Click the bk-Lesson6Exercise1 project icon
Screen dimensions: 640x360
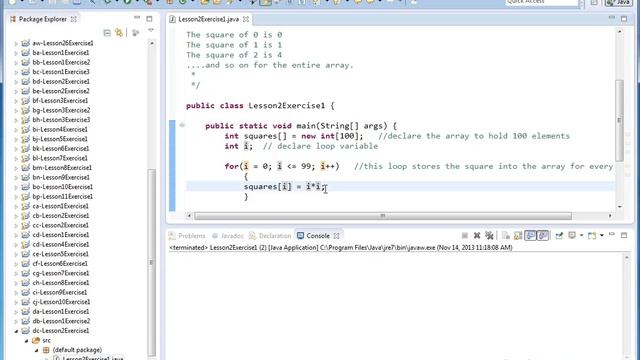25,149
